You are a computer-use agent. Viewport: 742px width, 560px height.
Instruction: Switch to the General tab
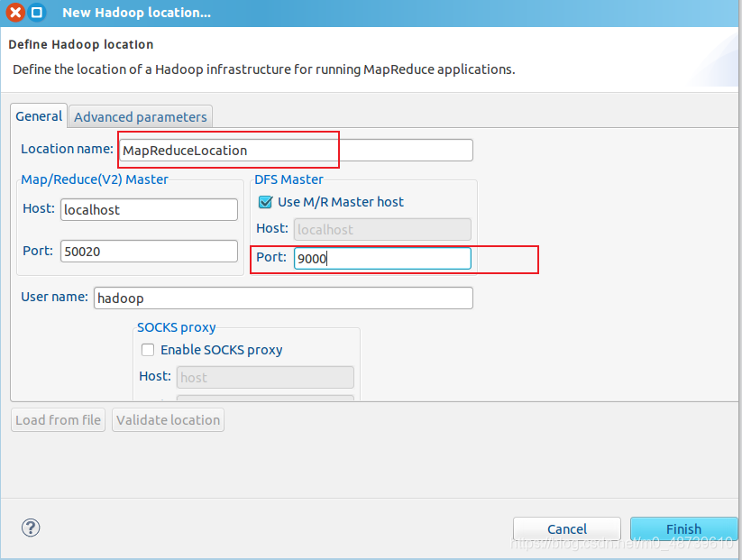tap(39, 116)
